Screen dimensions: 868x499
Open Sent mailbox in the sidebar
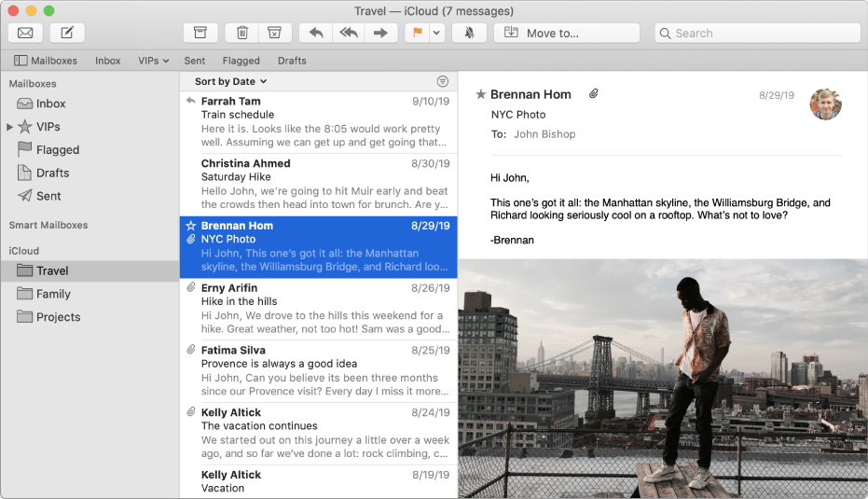90,196
